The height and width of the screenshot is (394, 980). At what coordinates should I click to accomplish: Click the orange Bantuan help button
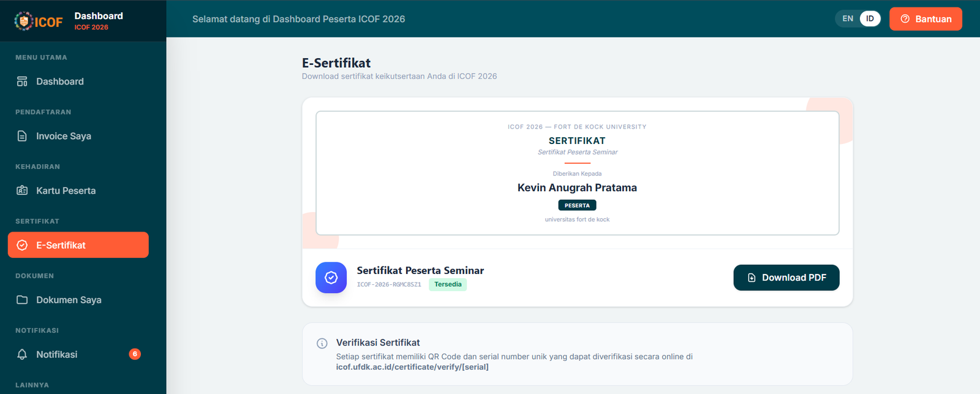925,19
